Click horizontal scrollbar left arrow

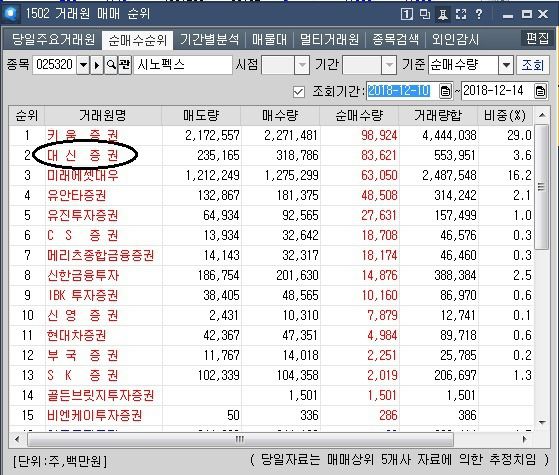pyautogui.click(x=17, y=439)
